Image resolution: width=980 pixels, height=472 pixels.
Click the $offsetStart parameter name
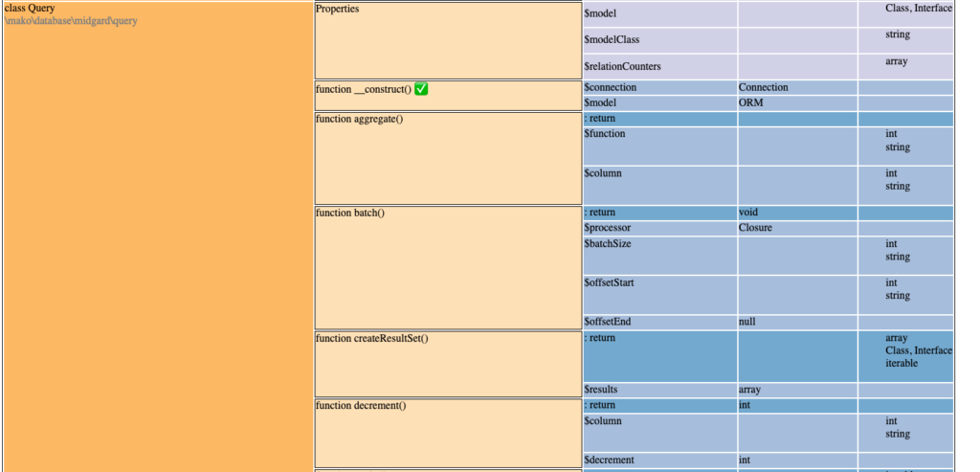[x=610, y=283]
